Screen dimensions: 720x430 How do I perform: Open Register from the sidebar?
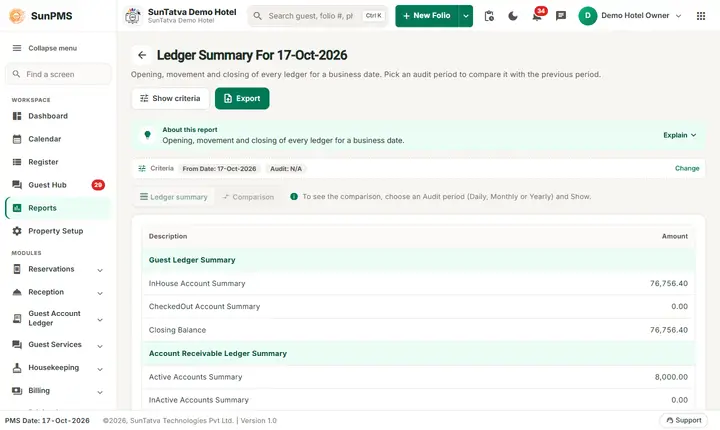click(58, 162)
